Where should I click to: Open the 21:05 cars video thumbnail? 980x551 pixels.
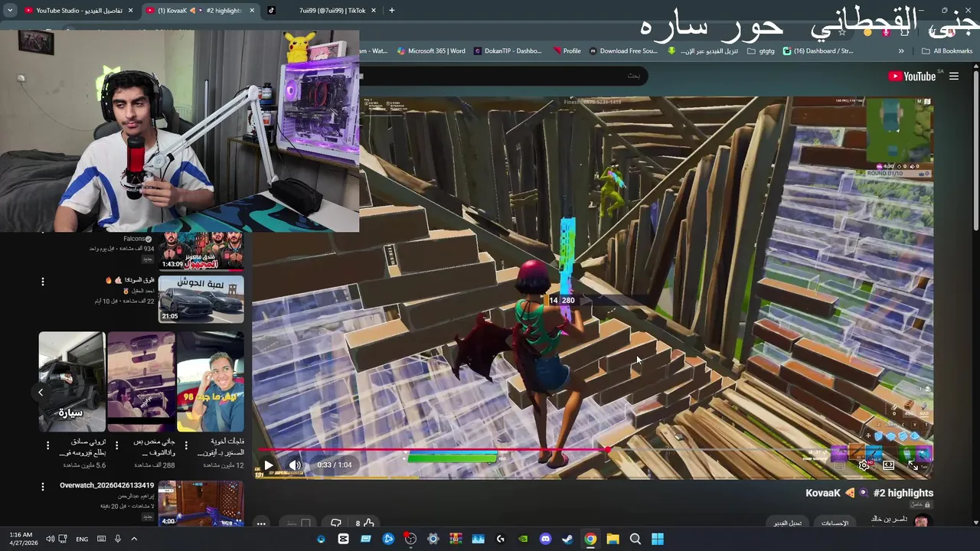[201, 298]
